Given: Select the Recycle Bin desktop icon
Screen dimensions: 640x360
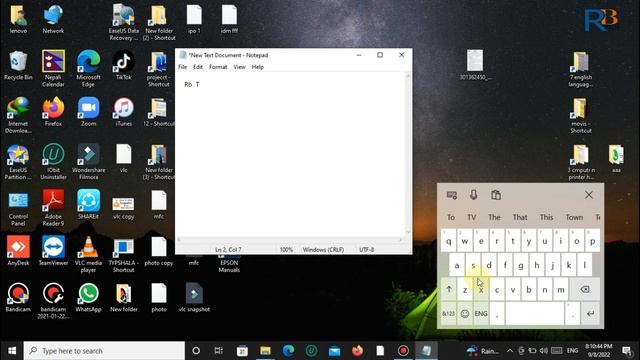Looking at the screenshot, I should [18, 65].
